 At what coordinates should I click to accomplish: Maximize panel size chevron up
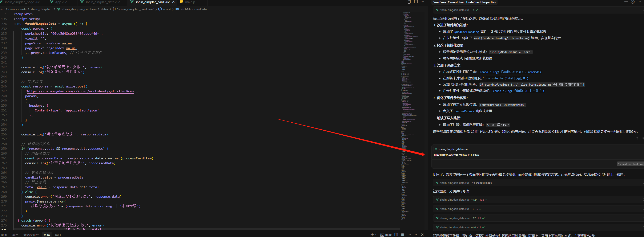pyautogui.click(x=416, y=234)
